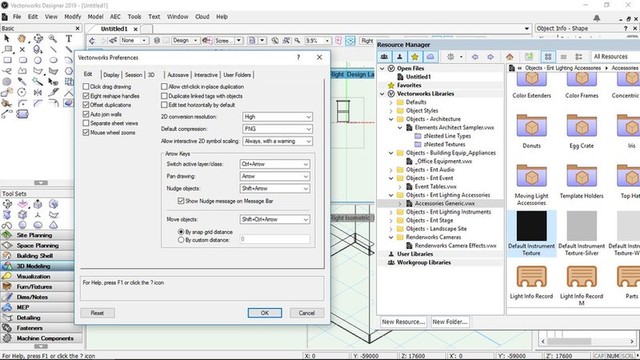Screen dimensions: 640x360
Task: Expand the Defaults folder in libraries tree
Action: 391,102
